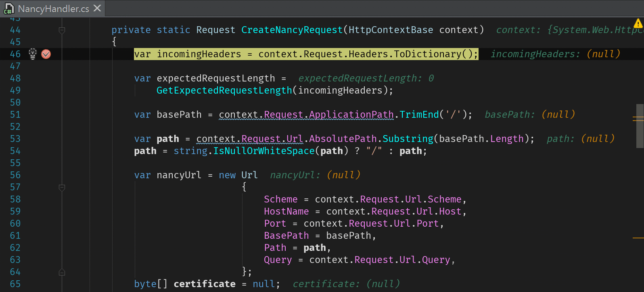Click the inline incomingHeaders (null) debug value
The image size is (644, 292).
555,54
